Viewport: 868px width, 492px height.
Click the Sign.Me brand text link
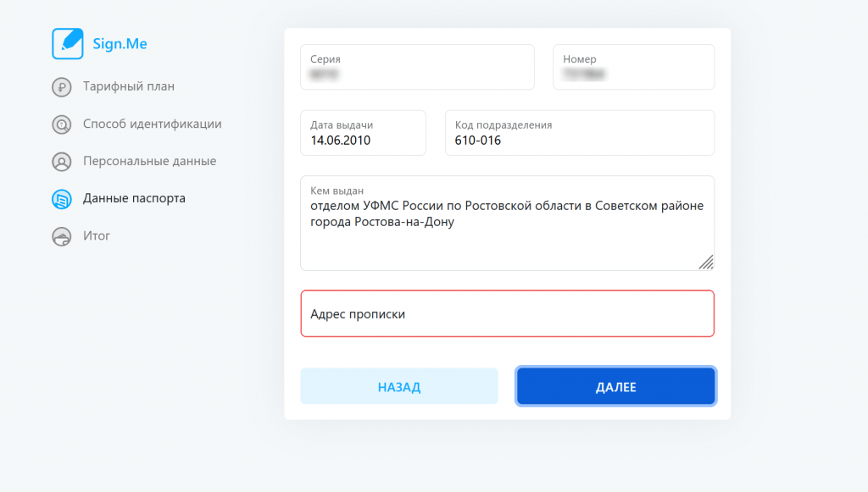point(120,44)
